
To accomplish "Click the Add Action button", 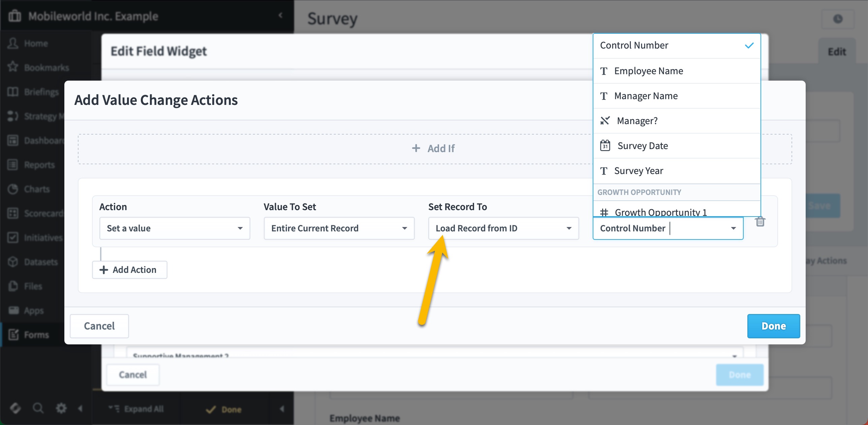I will pos(129,270).
